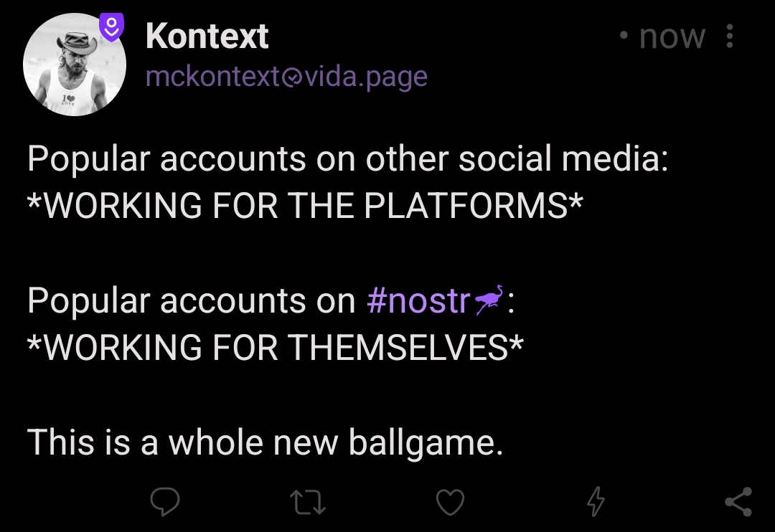775x532 pixels.
Task: Tap "This is a whole new ballgame" text
Action: (265, 442)
